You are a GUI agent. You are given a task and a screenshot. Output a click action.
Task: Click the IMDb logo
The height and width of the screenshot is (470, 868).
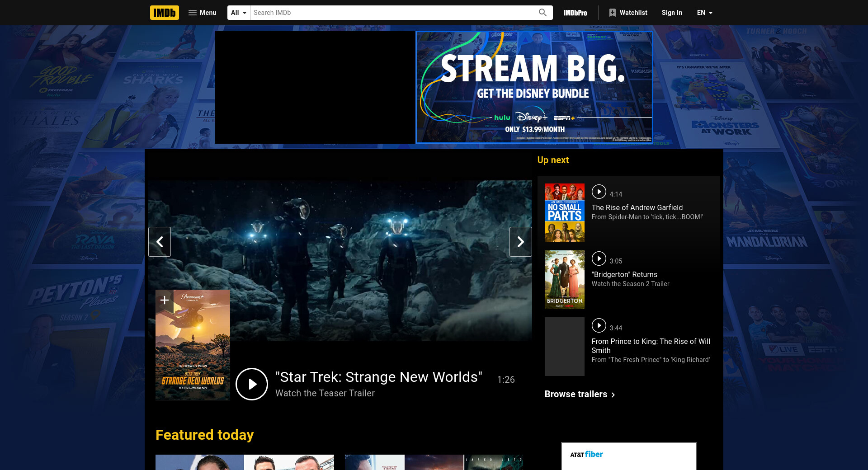164,13
